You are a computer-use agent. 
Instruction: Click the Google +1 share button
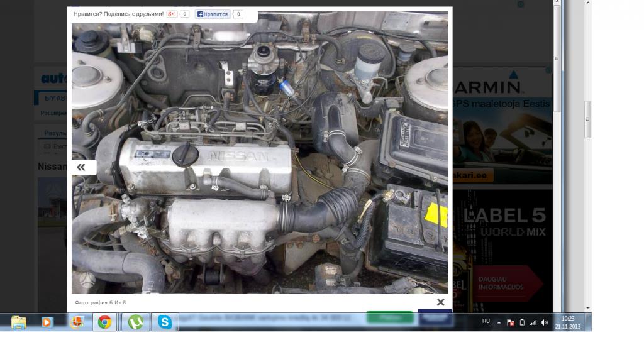coord(172,14)
